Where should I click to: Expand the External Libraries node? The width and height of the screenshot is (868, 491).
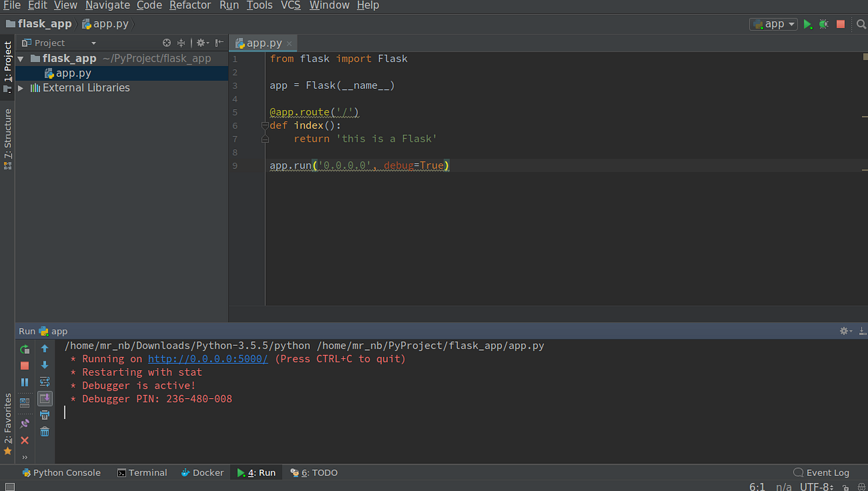[x=20, y=87]
